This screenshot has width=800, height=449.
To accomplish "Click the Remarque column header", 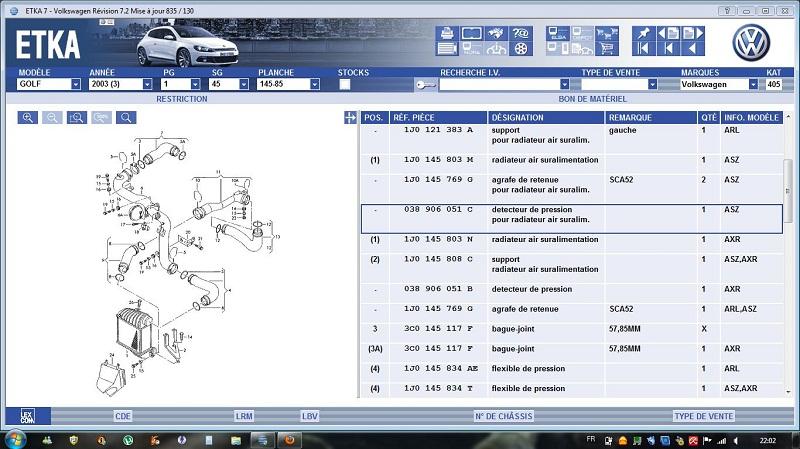I will pyautogui.click(x=651, y=118).
